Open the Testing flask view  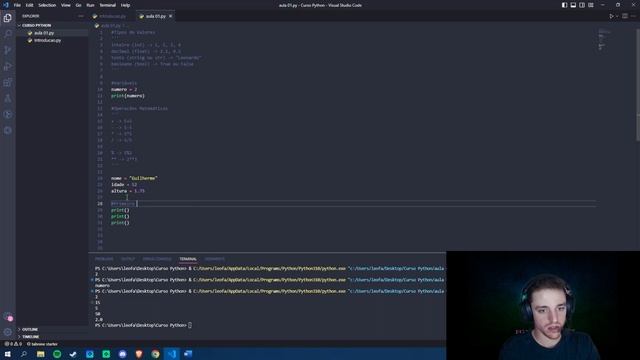pyautogui.click(x=8, y=98)
